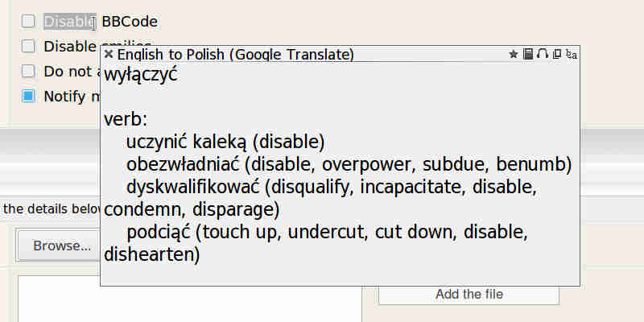The image size is (644, 322).
Task: Click the Add the file button
Action: tap(469, 295)
